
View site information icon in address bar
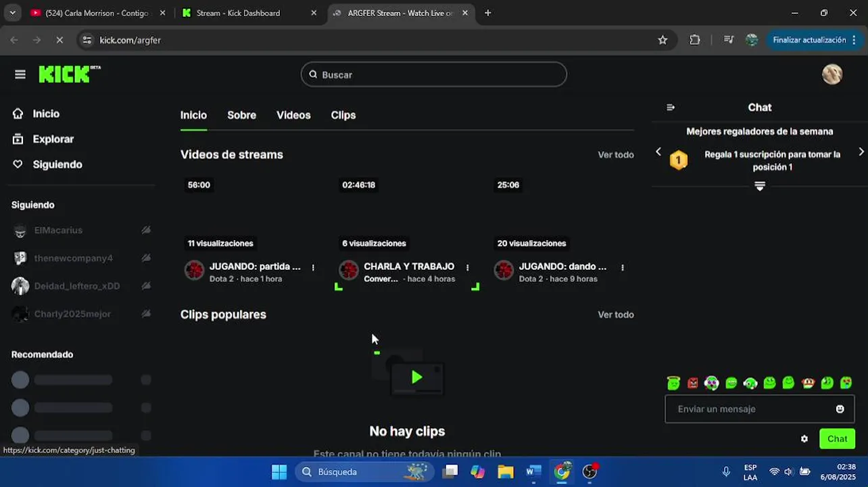[87, 40]
